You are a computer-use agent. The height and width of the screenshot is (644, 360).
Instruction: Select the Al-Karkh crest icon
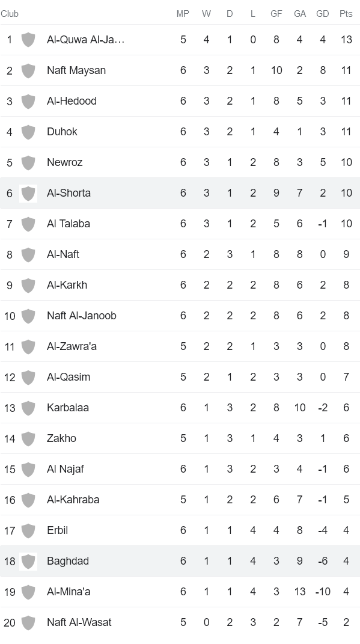click(x=28, y=285)
